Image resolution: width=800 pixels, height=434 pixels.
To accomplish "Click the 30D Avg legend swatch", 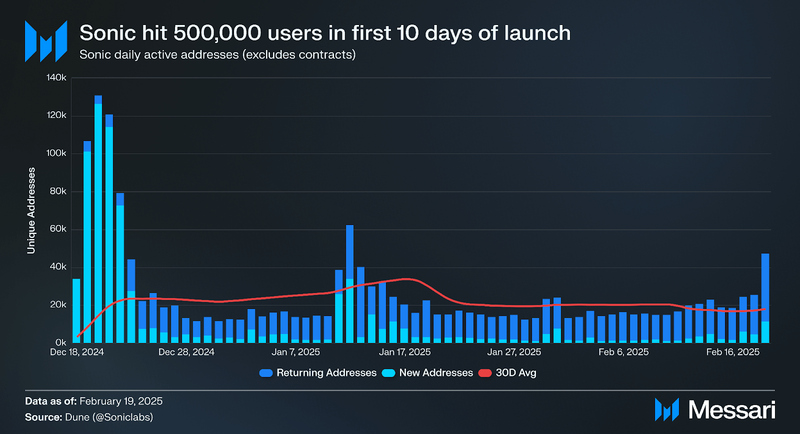I will point(485,373).
